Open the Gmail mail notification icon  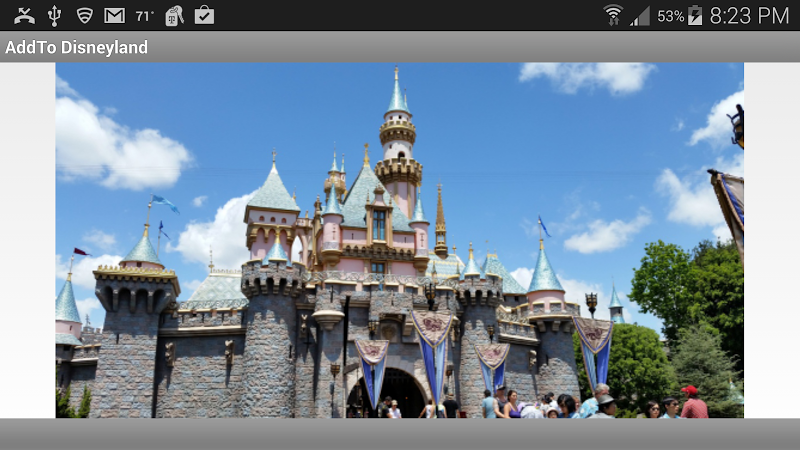(114, 16)
